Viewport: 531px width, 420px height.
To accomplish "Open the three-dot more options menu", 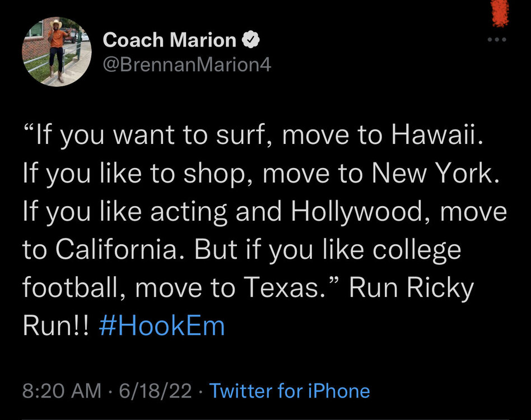I will [496, 40].
